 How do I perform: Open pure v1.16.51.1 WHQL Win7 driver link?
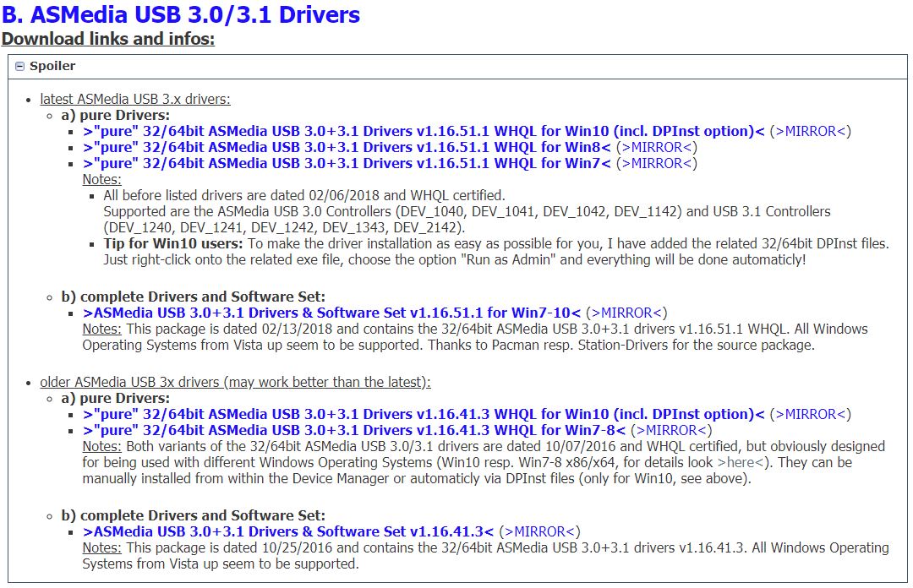coord(347,164)
